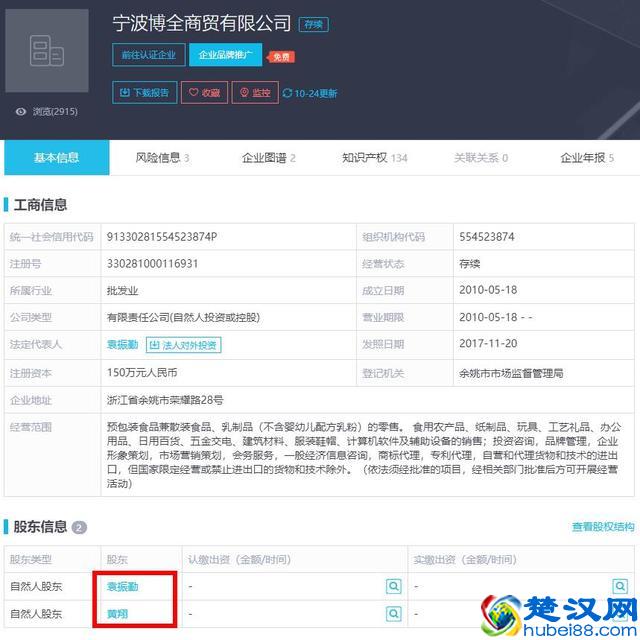Click the 下载报告 button
Image resolution: width=640 pixels, height=640 pixels.
pos(144,92)
